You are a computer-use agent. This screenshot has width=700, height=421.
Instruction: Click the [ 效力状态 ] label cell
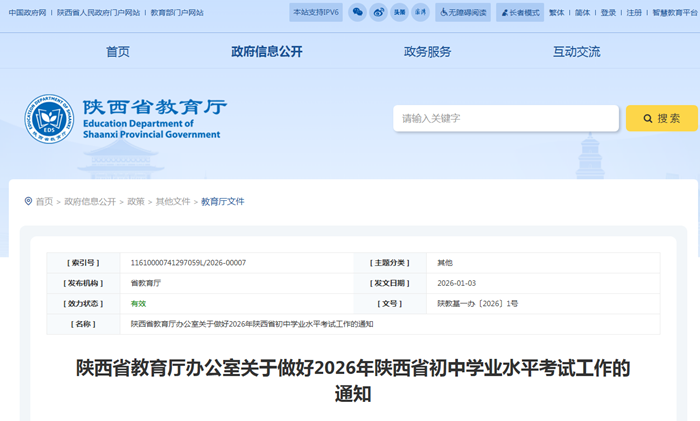pos(83,304)
